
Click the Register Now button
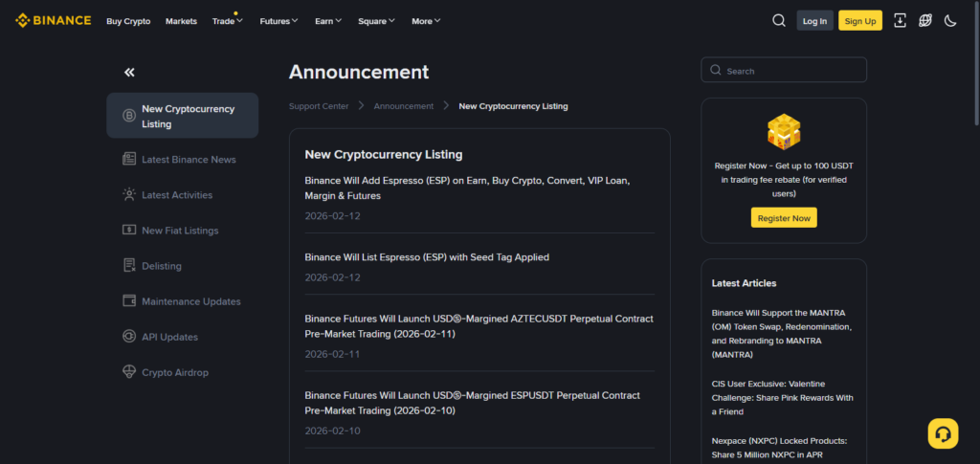point(784,218)
